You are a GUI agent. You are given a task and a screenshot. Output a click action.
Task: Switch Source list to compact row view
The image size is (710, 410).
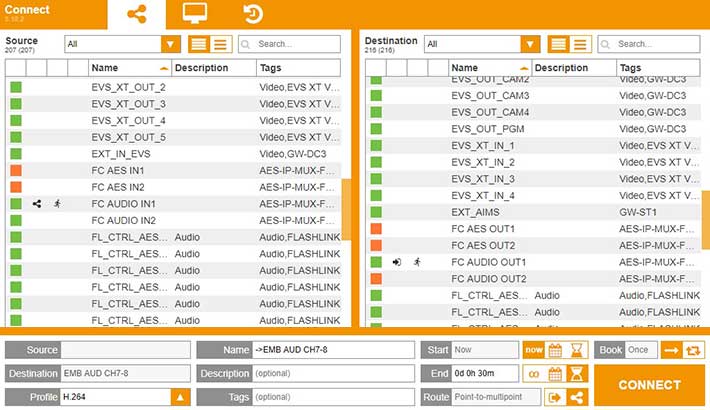tap(220, 44)
